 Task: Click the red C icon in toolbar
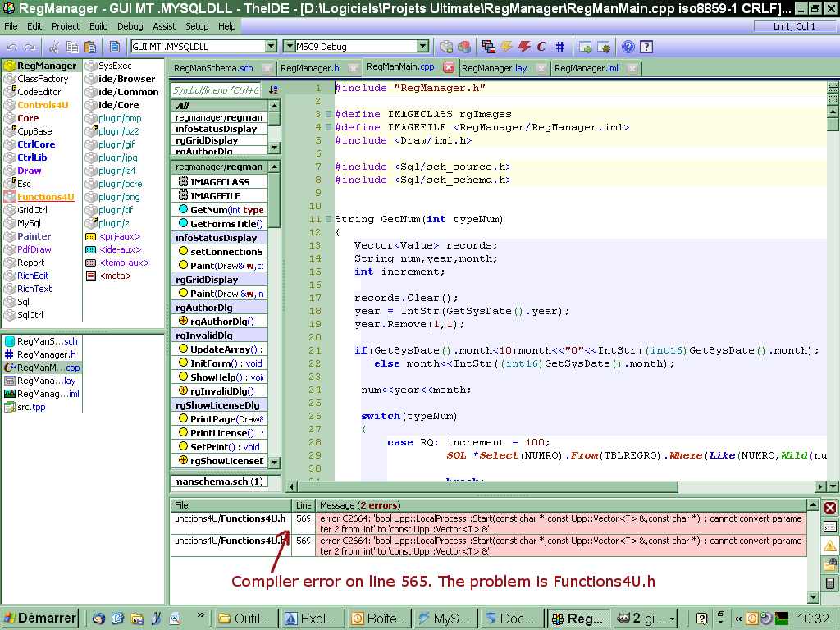(541, 47)
